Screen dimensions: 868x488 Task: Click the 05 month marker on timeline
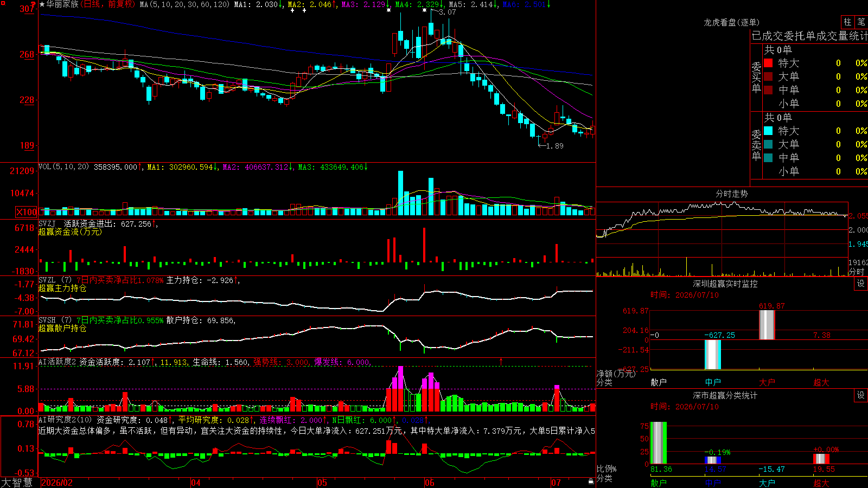[322, 483]
